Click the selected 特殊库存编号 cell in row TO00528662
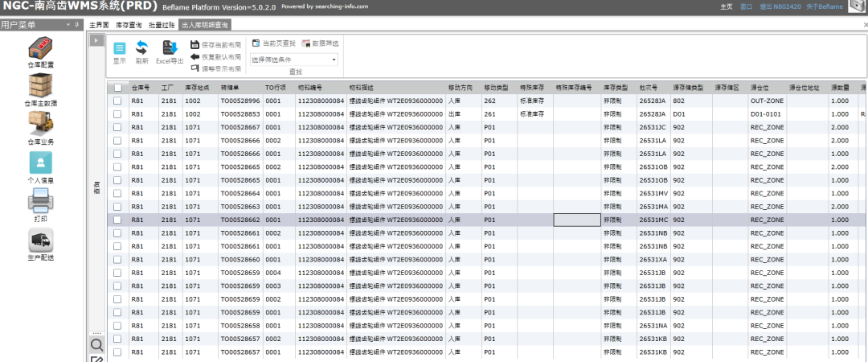Image resolution: width=868 pixels, height=362 pixels. (577, 220)
